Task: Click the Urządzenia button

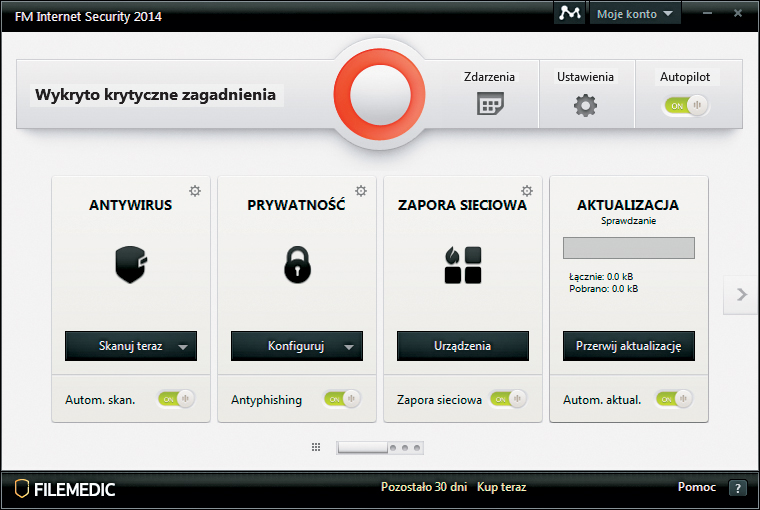Action: [463, 346]
